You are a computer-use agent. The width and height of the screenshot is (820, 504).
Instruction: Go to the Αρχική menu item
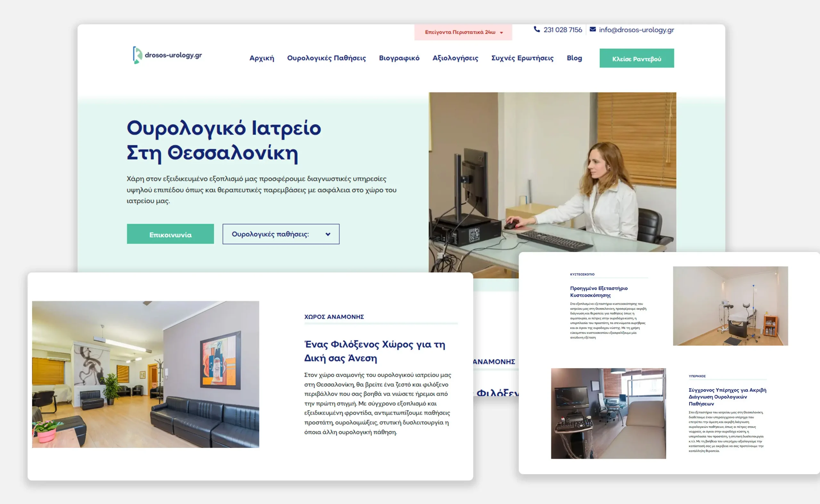tap(261, 58)
